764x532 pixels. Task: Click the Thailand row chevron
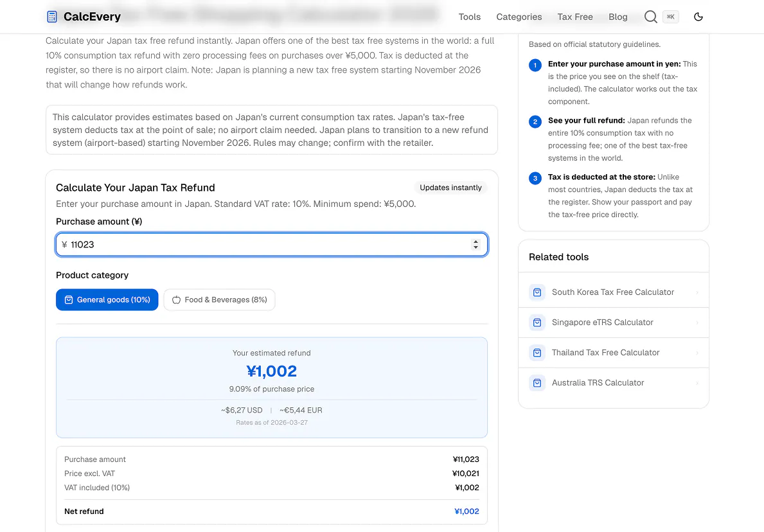697,353
